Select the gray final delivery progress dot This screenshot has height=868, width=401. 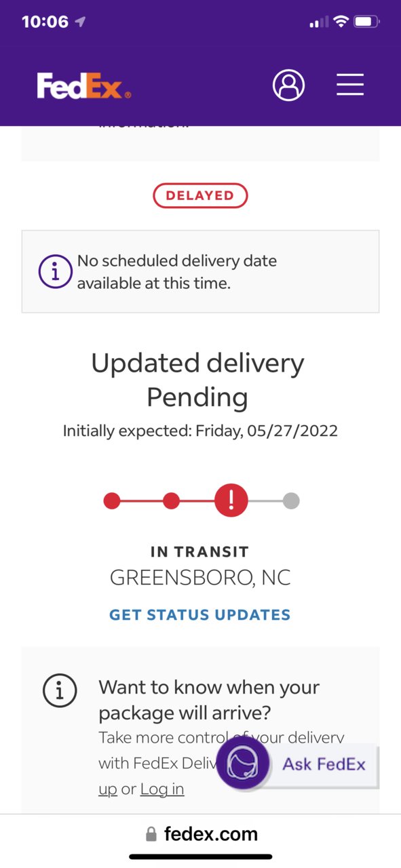[291, 501]
